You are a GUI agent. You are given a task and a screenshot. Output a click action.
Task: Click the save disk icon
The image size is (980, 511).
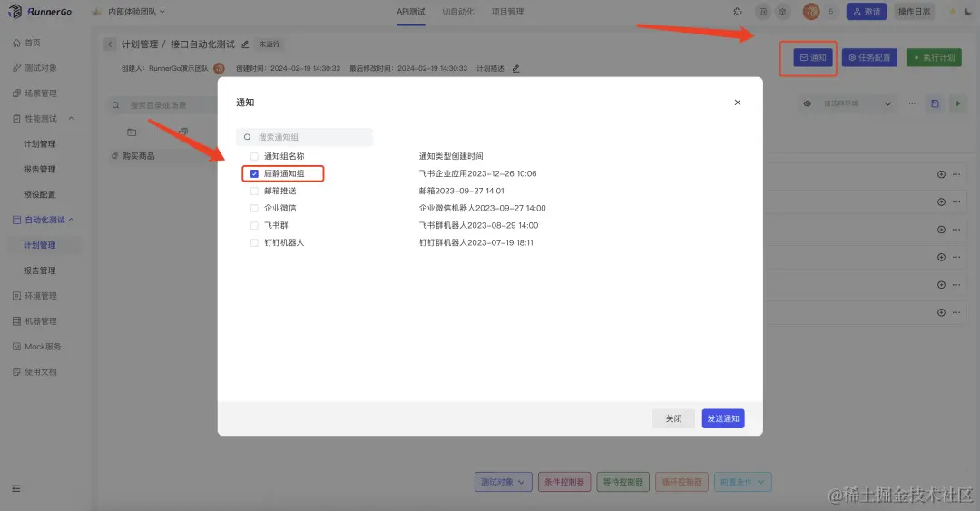(935, 103)
